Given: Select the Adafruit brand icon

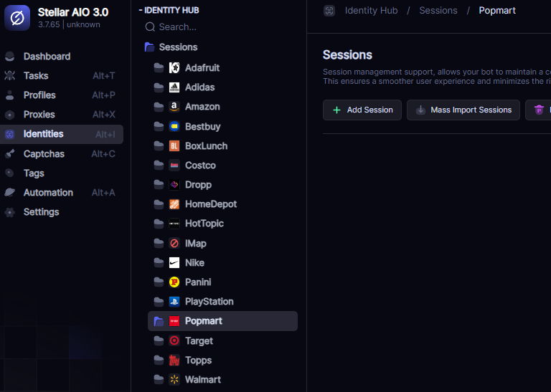Looking at the screenshot, I should point(174,68).
